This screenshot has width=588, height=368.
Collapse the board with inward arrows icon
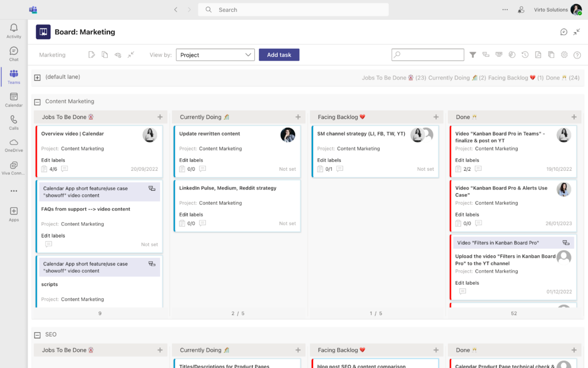point(130,54)
